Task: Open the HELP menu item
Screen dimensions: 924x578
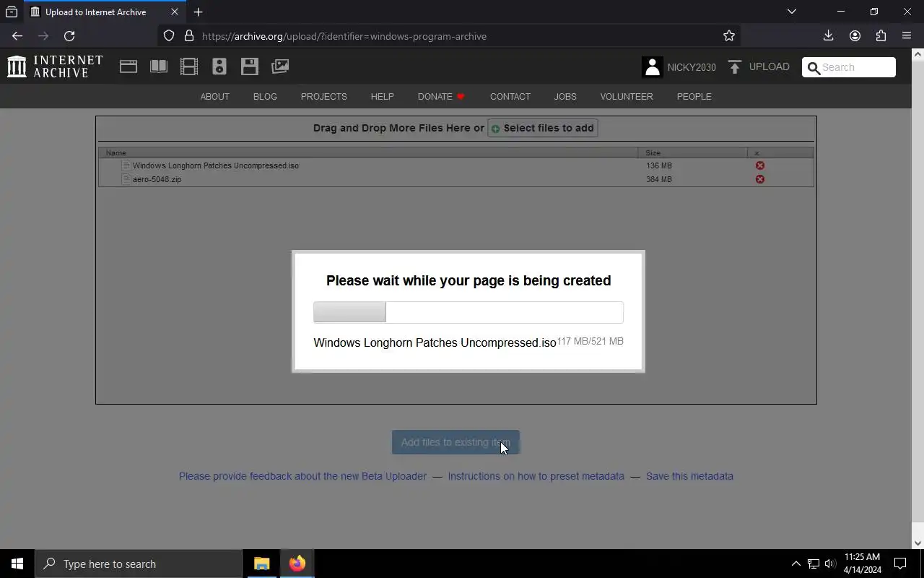Action: coord(382,96)
